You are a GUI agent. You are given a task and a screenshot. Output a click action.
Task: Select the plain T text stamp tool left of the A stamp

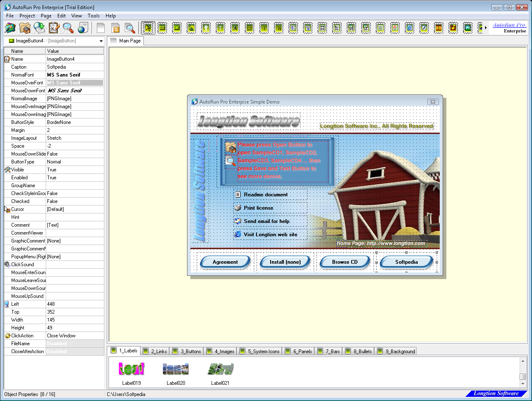tap(220, 28)
